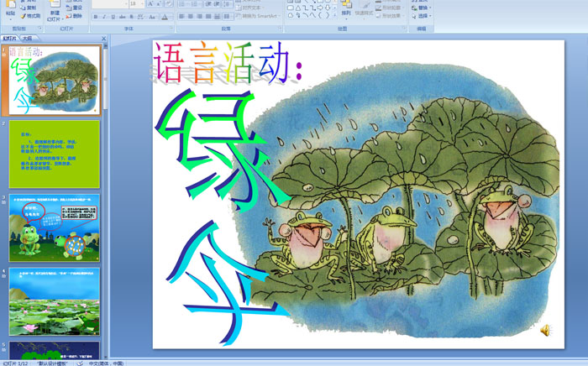This screenshot has height=366, width=588.
Task: Toggle Justify text alignment
Action: (208, 17)
